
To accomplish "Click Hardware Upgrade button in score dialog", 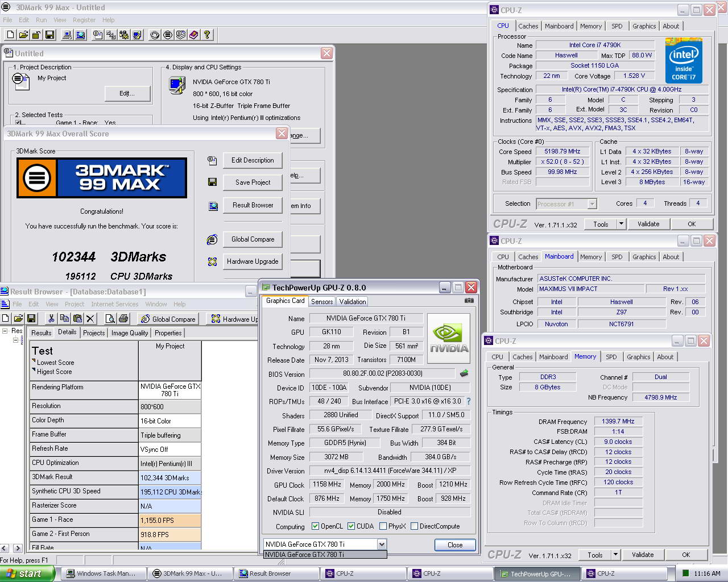I will click(x=253, y=261).
